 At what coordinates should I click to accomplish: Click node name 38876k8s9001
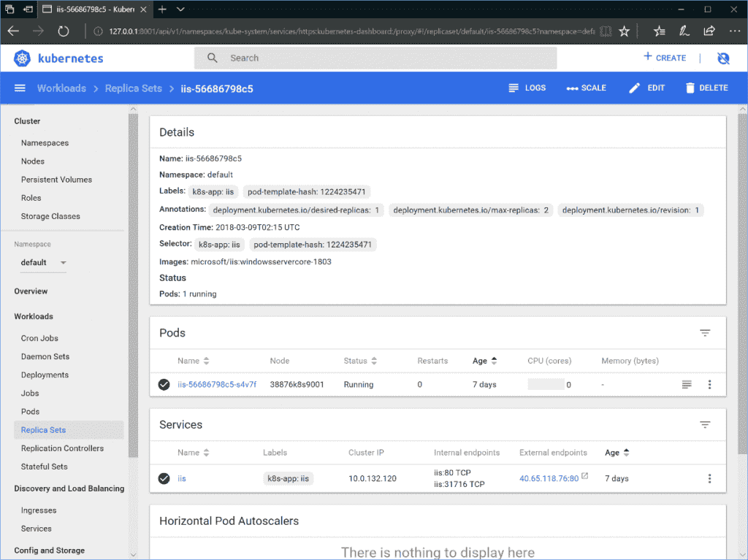pyautogui.click(x=297, y=385)
